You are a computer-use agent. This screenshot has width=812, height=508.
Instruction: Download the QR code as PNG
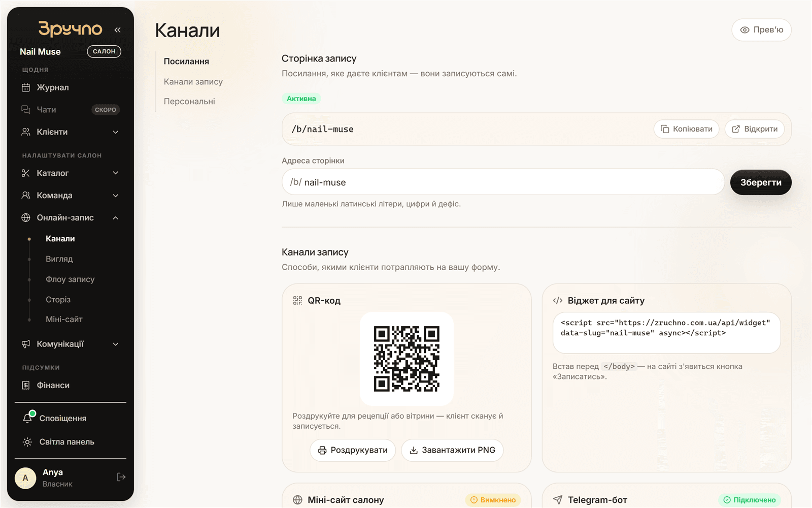point(452,450)
